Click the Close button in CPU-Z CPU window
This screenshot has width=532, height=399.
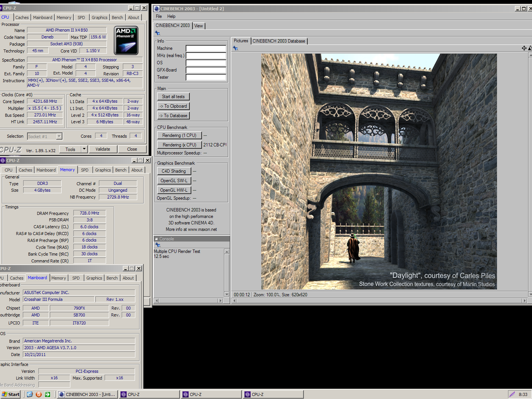[x=132, y=149]
